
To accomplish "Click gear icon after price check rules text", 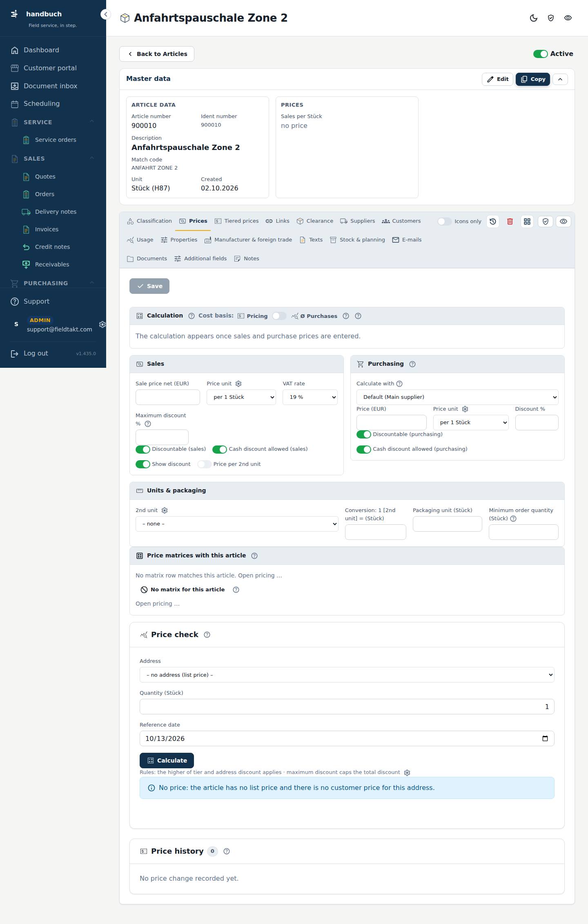I will 407,773.
